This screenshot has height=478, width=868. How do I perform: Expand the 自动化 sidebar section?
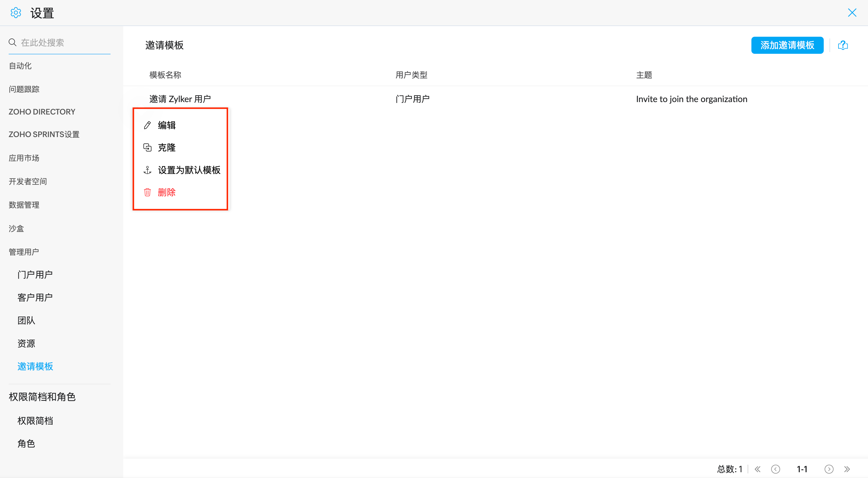click(20, 66)
